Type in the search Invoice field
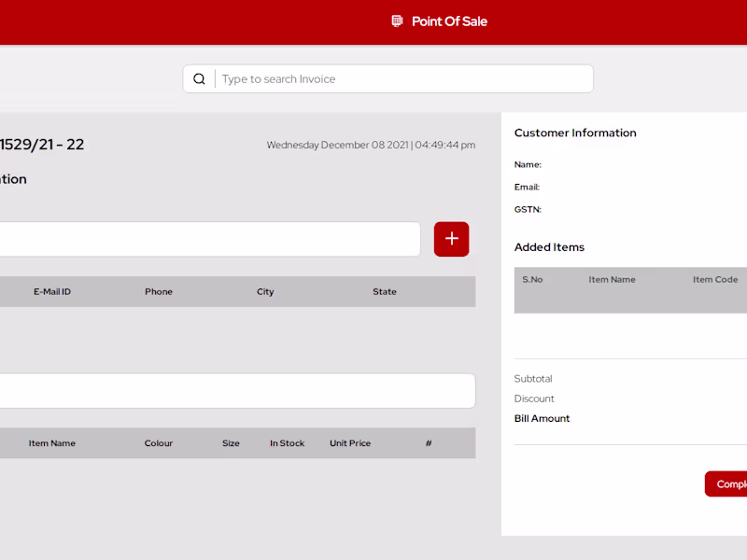 pos(402,79)
